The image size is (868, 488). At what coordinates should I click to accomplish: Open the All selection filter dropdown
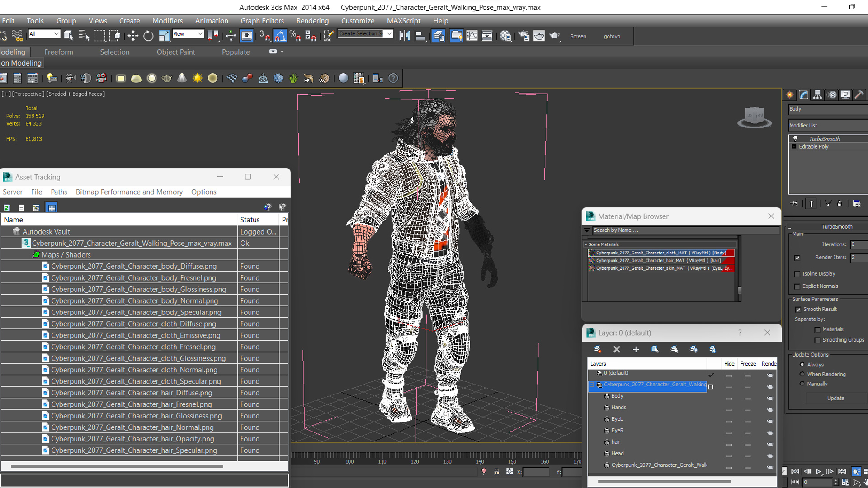tap(44, 34)
